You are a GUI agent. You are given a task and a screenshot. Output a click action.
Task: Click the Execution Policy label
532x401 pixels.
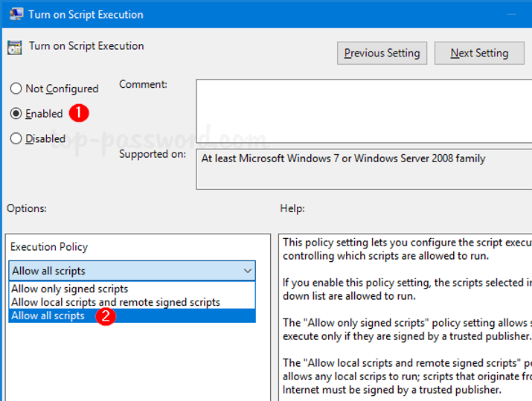[x=49, y=247]
